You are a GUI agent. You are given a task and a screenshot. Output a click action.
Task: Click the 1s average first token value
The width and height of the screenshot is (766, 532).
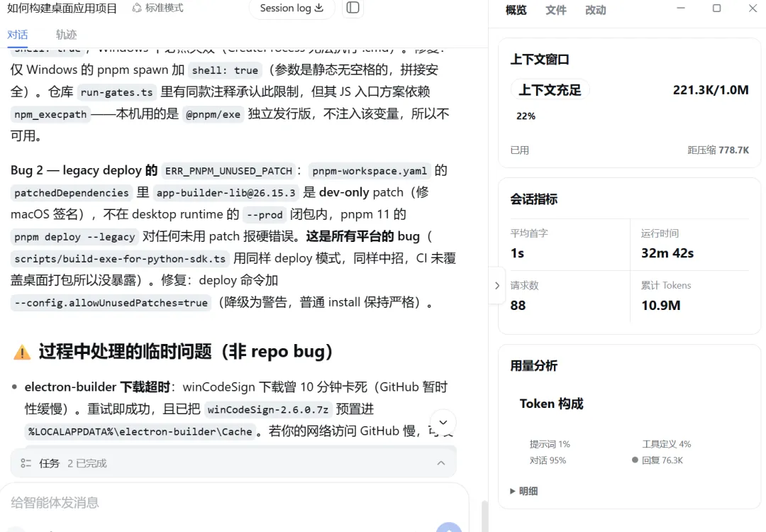click(x=517, y=253)
